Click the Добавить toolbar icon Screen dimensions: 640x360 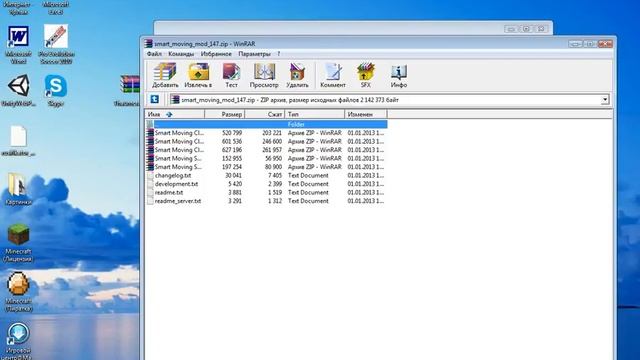(165, 76)
